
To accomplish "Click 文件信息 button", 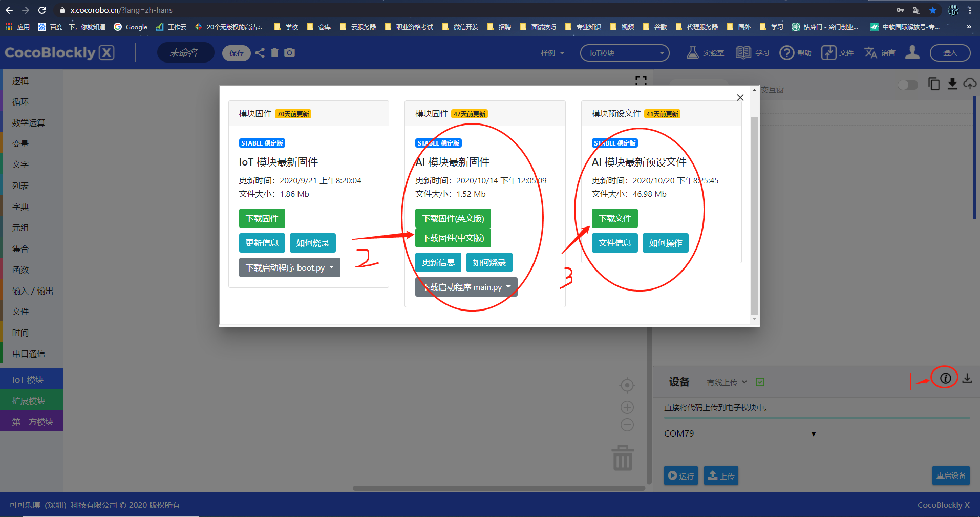I will [615, 243].
